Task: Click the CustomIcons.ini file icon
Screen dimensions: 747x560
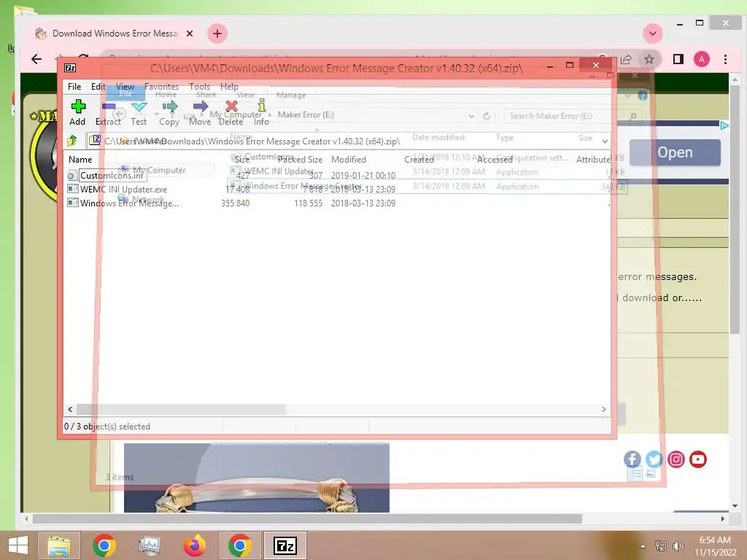Action: point(72,176)
